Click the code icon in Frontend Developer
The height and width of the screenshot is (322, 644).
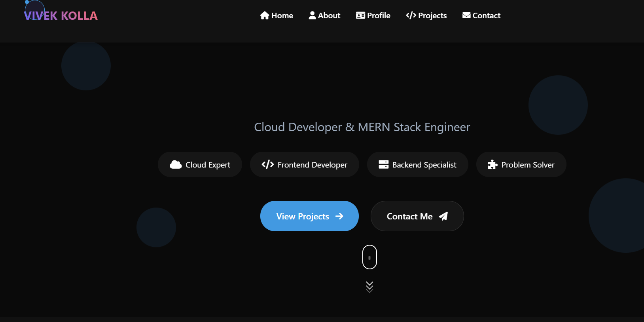(268, 164)
